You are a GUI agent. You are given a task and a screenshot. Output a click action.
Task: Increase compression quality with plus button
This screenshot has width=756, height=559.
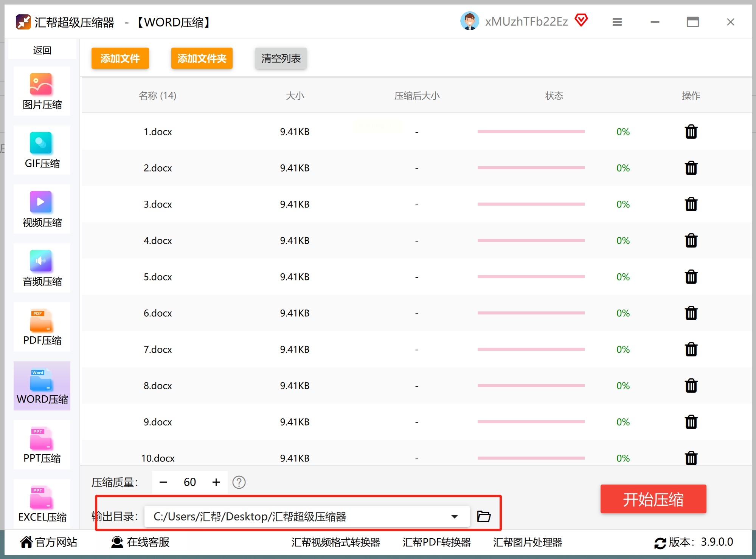[216, 482]
